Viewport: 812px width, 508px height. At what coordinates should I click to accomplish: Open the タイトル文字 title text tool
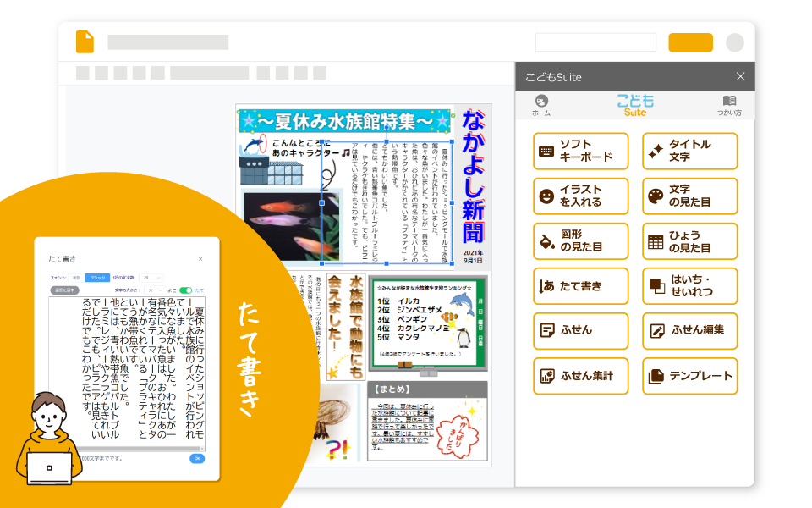point(689,152)
